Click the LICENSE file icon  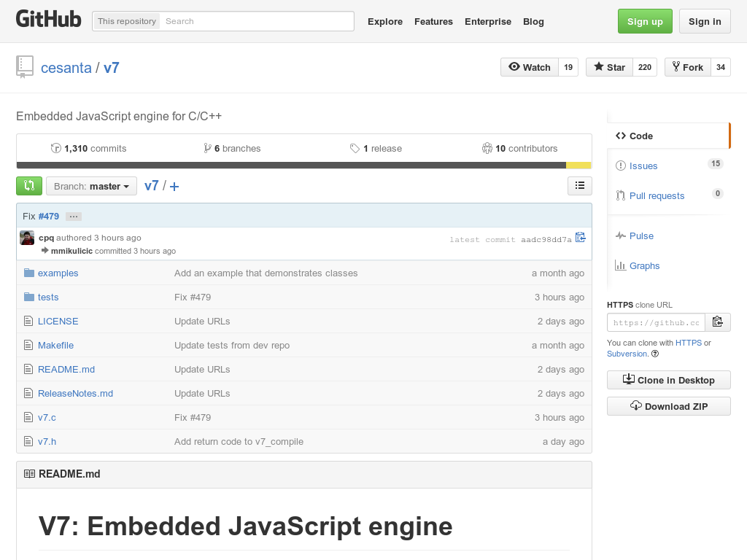coord(28,322)
